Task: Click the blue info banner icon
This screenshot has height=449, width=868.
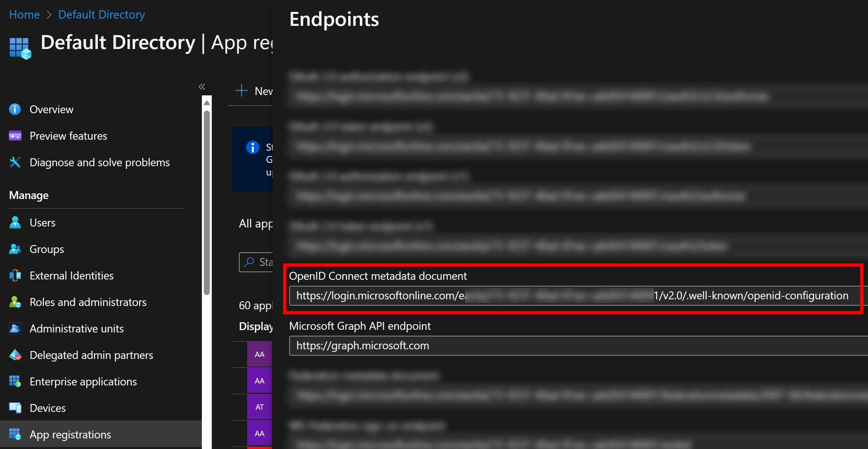Action: [x=253, y=147]
